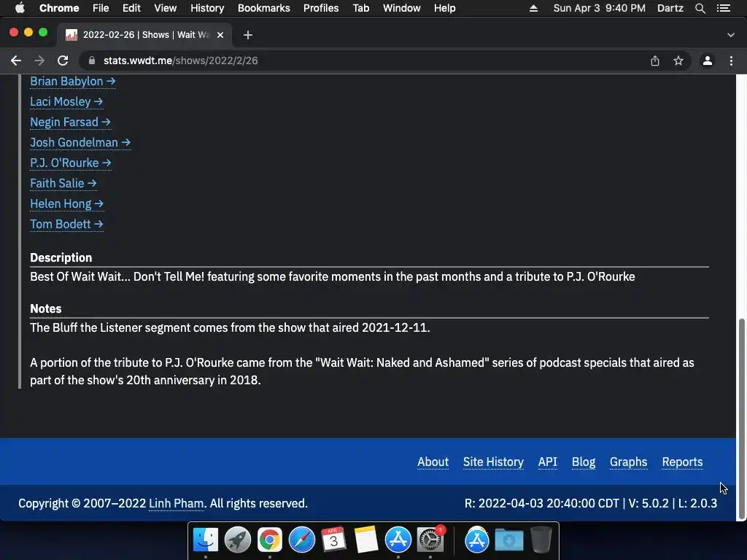747x560 pixels.
Task: Open Launchpad from the dock
Action: 238,540
